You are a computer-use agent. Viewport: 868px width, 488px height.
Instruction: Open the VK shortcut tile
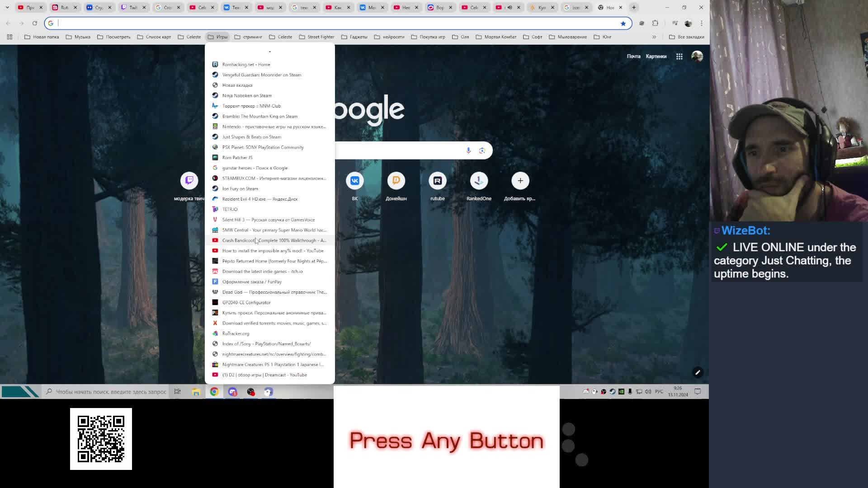coord(355,181)
